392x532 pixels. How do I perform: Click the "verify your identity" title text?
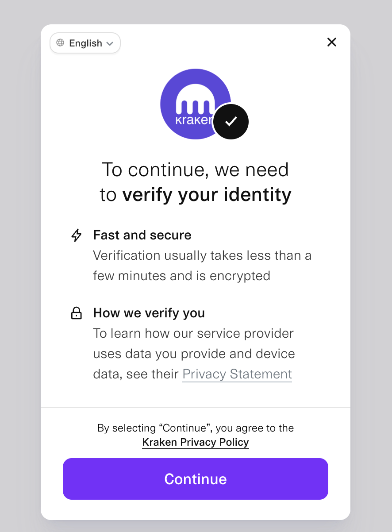click(207, 195)
